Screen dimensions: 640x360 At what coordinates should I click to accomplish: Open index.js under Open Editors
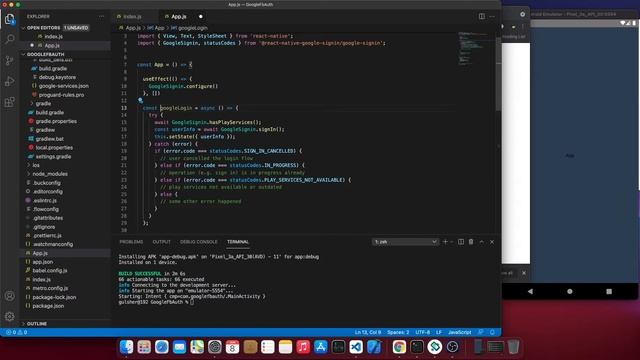point(53,36)
